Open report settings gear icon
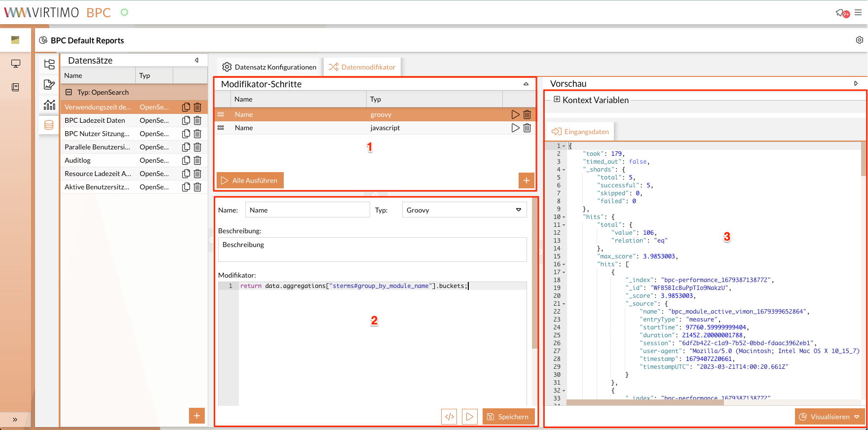Image resolution: width=868 pixels, height=430 pixels. [x=859, y=40]
